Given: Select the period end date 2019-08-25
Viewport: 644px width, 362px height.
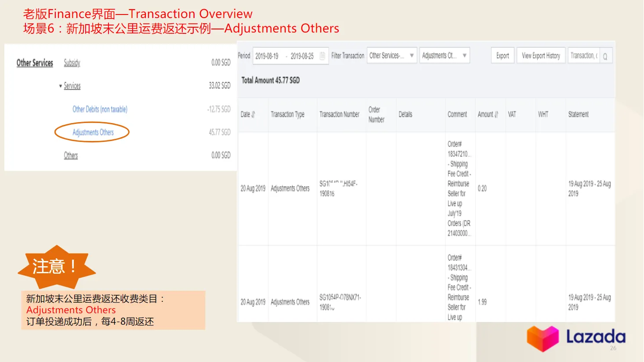Looking at the screenshot, I should (302, 56).
